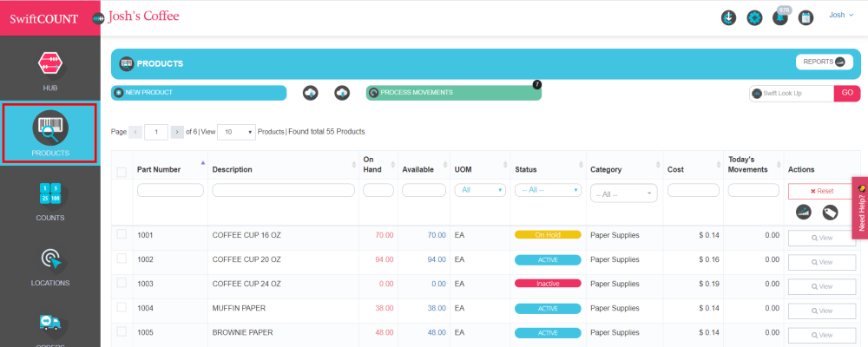Open the UOM filter dropdown
The width and height of the screenshot is (868, 347).
(x=480, y=190)
